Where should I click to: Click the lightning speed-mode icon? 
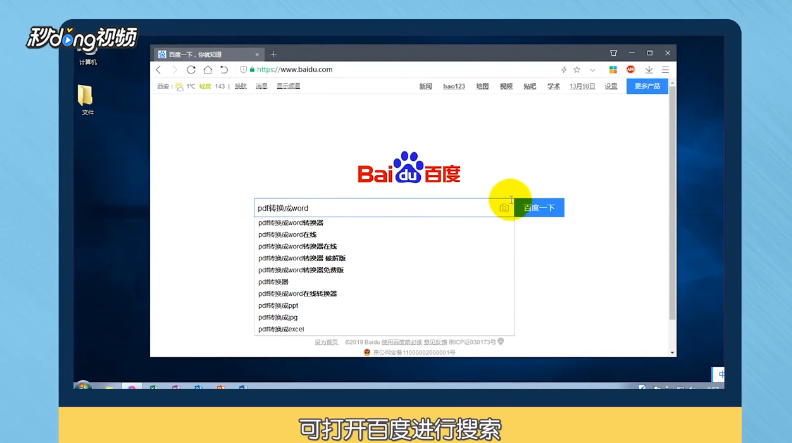pos(564,70)
